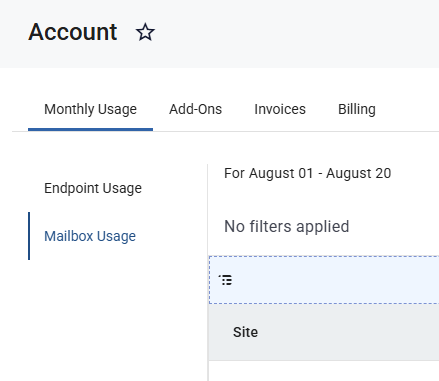Favorite the Account page with star icon
Viewport: 439px width, 381px height.
(145, 32)
